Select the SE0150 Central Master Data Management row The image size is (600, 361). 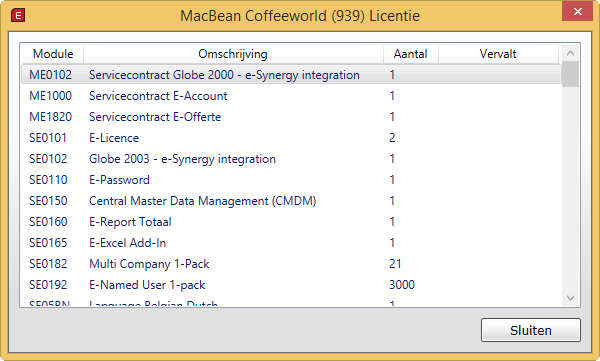[x=292, y=201]
